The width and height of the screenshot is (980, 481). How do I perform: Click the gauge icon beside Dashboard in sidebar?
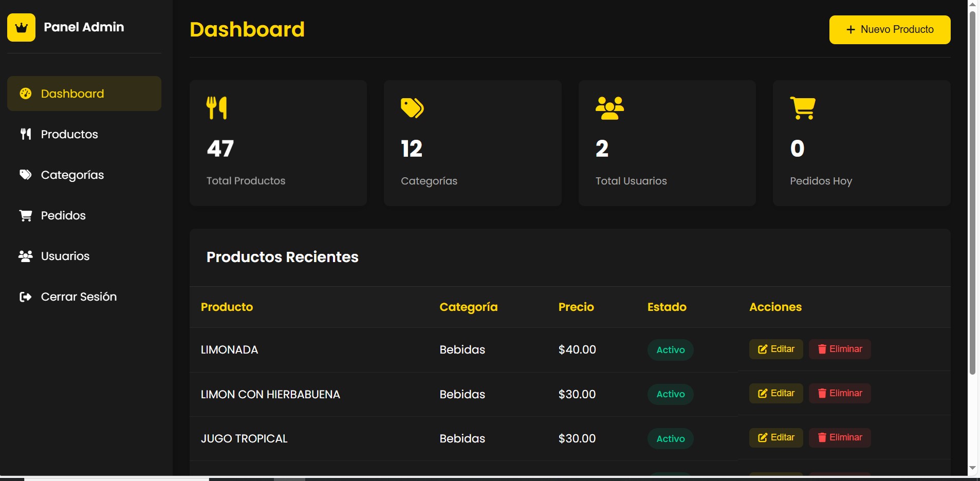click(25, 94)
